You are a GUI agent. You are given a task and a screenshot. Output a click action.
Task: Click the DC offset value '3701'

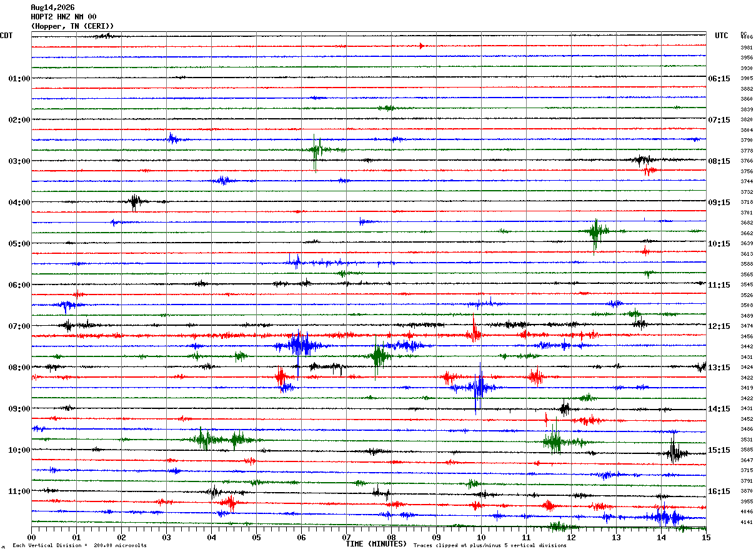747,213
